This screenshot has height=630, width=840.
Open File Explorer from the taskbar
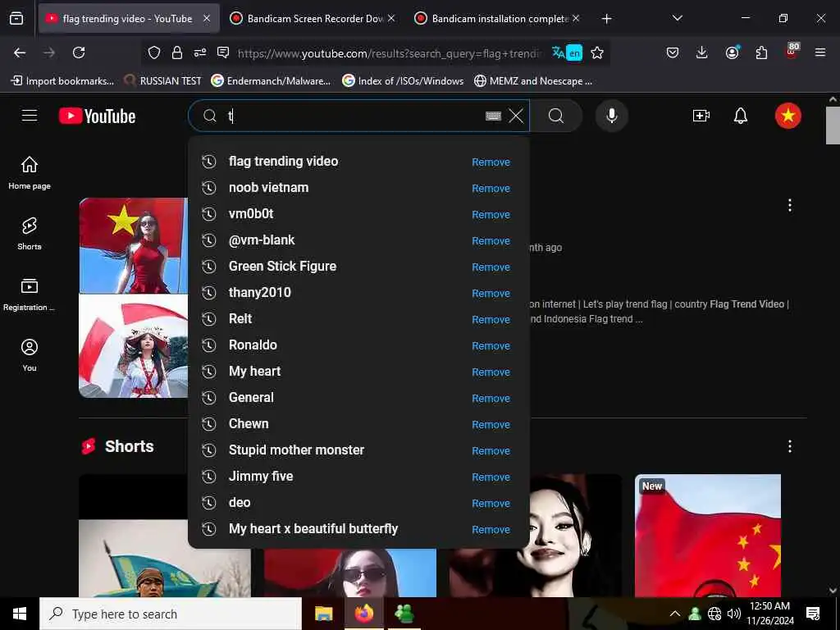(x=323, y=614)
